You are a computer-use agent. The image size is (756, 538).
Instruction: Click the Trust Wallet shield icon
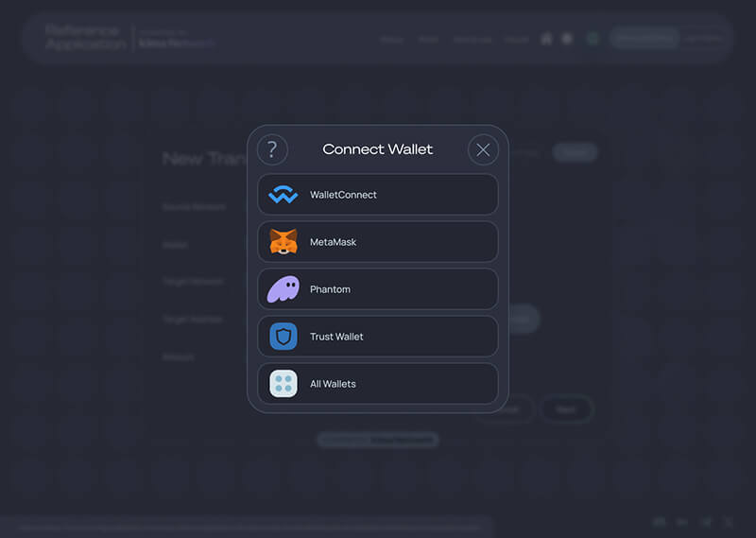(283, 337)
